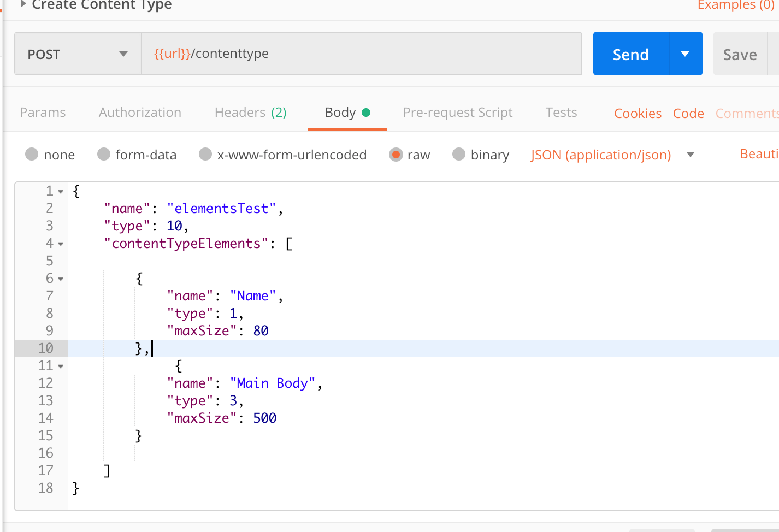Click the Code link
This screenshot has width=779, height=532.
pyautogui.click(x=688, y=114)
